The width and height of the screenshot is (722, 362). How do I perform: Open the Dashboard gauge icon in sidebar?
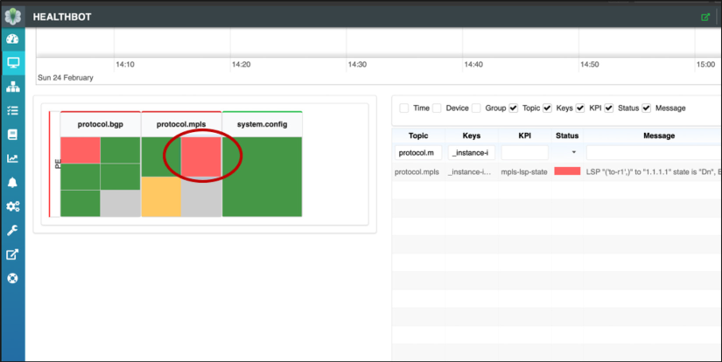click(12, 39)
